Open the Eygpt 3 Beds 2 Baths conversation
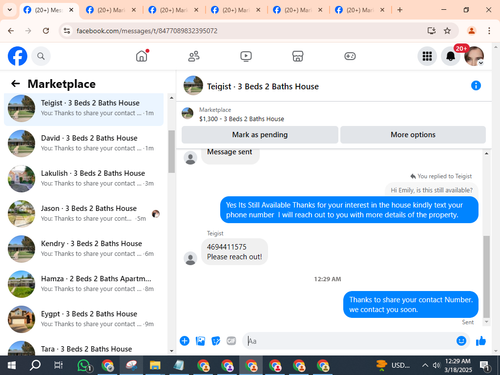 pyautogui.click(x=84, y=319)
